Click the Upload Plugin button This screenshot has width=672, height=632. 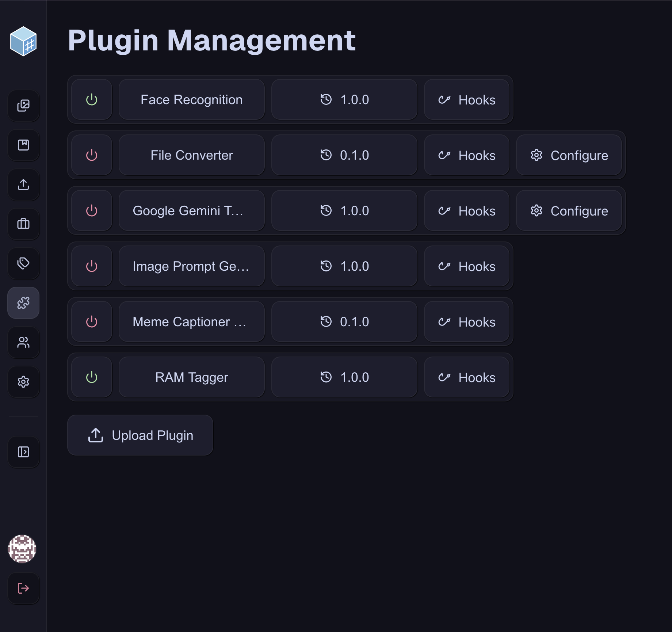point(140,435)
